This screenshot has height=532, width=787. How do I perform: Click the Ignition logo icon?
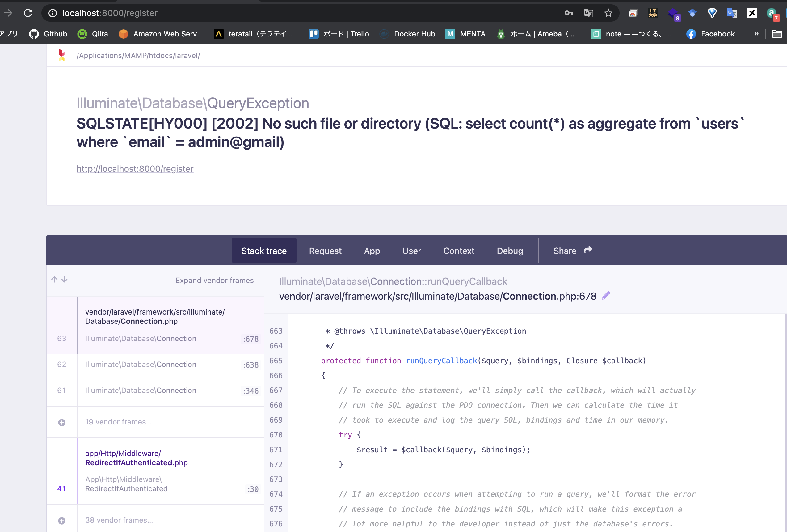pos(62,55)
